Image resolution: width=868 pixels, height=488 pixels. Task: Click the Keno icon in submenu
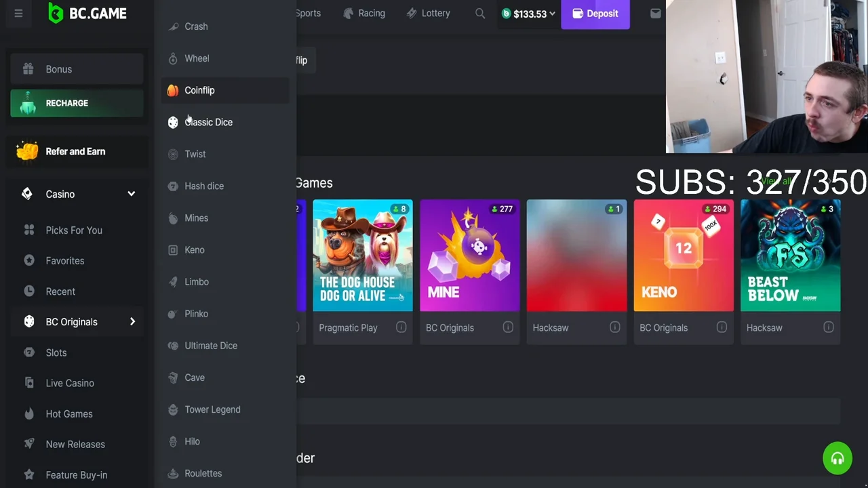click(x=173, y=249)
